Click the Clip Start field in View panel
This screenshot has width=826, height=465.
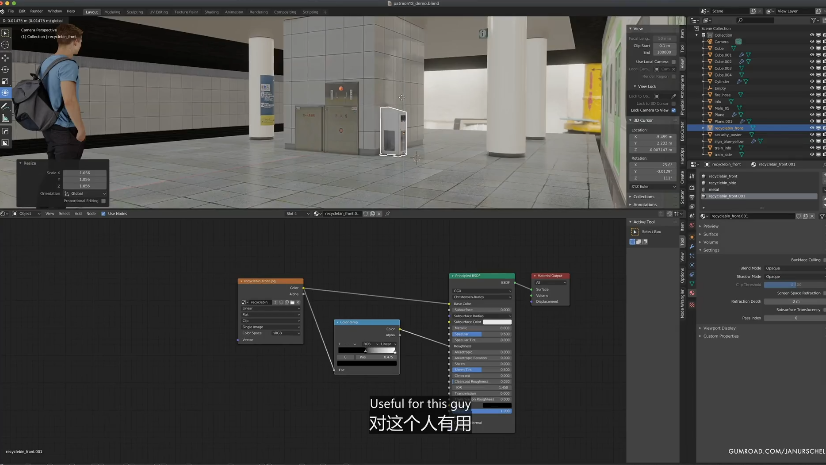click(664, 46)
